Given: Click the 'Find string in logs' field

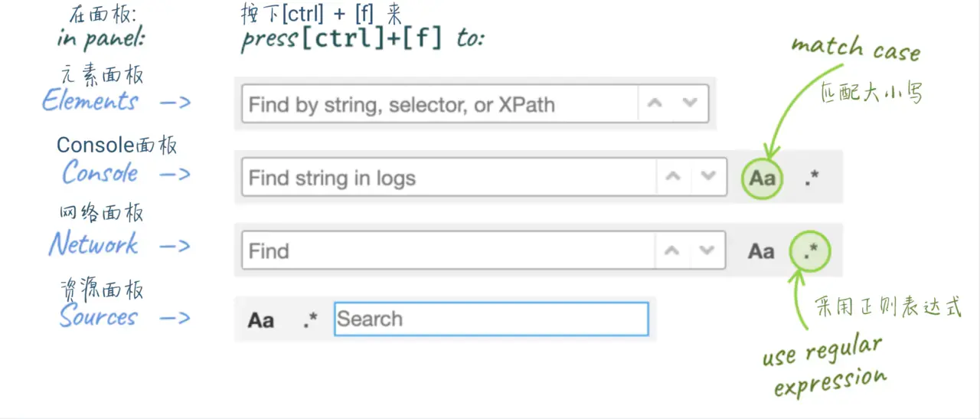Looking at the screenshot, I should [x=448, y=178].
